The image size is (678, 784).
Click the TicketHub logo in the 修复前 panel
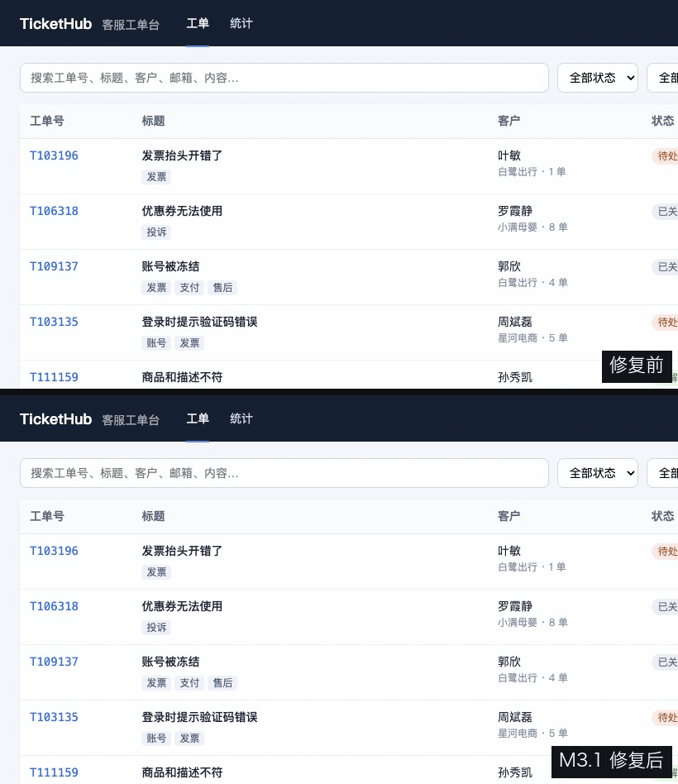(x=55, y=23)
